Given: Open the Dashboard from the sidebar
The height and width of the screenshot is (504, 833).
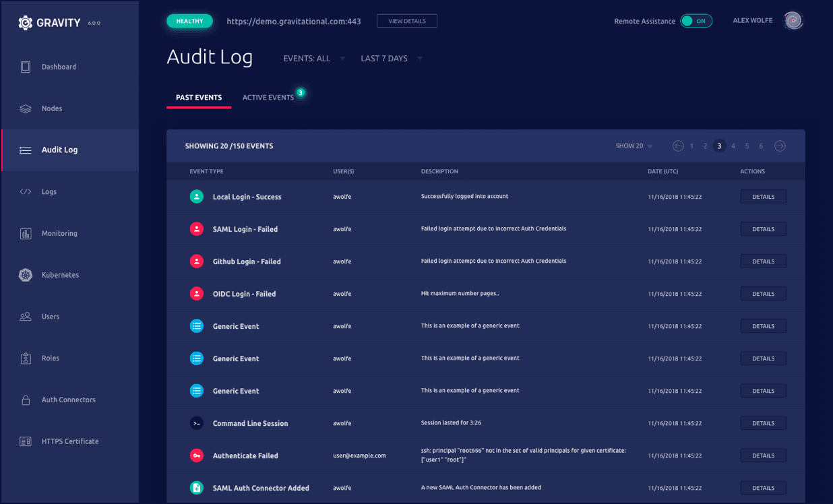Looking at the screenshot, I should [x=59, y=67].
